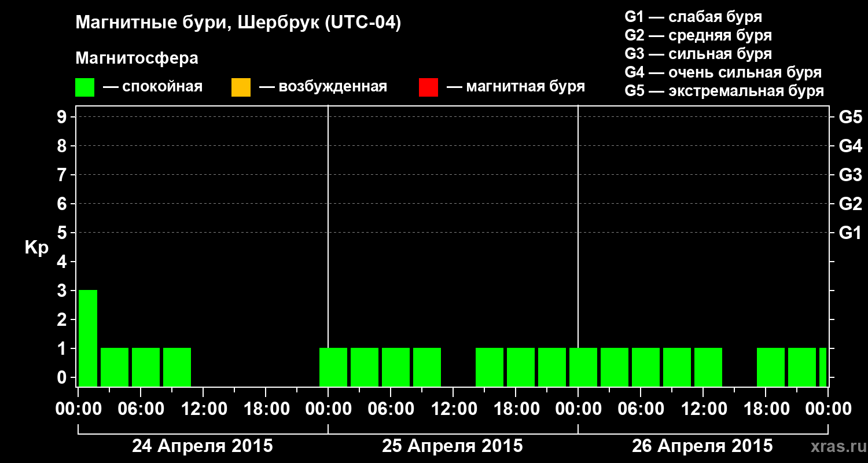The image size is (868, 463).
Task: Click the legend text '— возбужденная'
Action: click(x=323, y=87)
